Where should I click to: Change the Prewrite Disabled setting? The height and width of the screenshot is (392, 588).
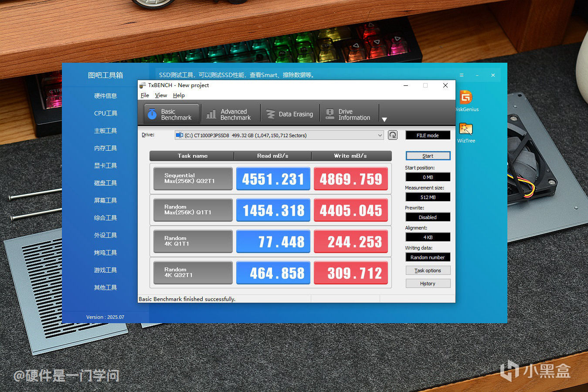coord(428,217)
